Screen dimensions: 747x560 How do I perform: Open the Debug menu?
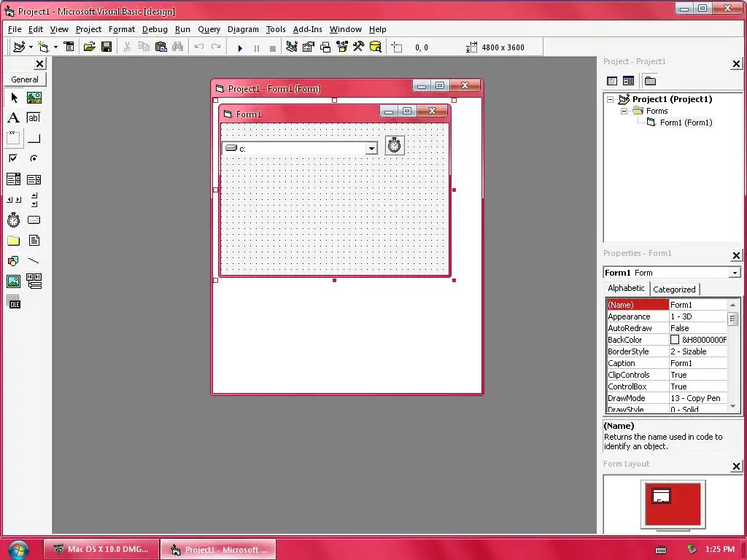click(155, 29)
